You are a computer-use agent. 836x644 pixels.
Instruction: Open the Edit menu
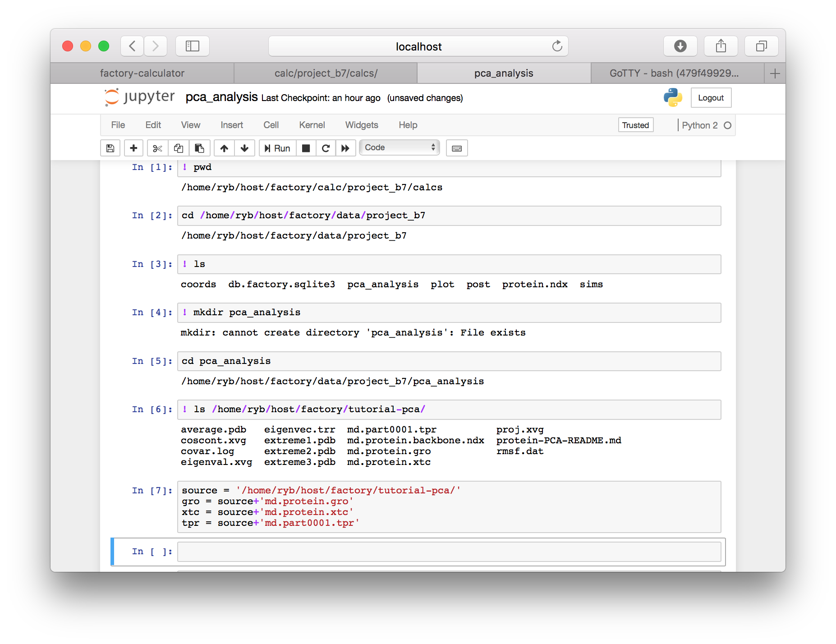pos(153,125)
